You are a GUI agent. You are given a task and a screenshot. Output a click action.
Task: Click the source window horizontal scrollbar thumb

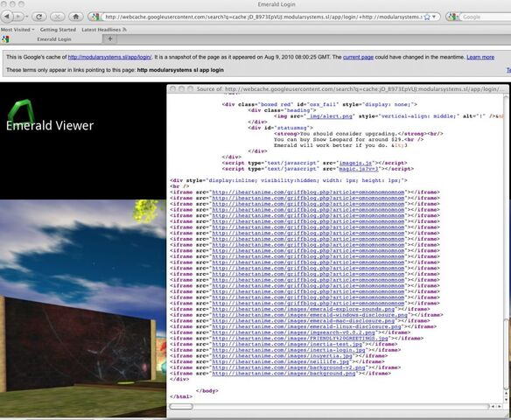[181, 406]
